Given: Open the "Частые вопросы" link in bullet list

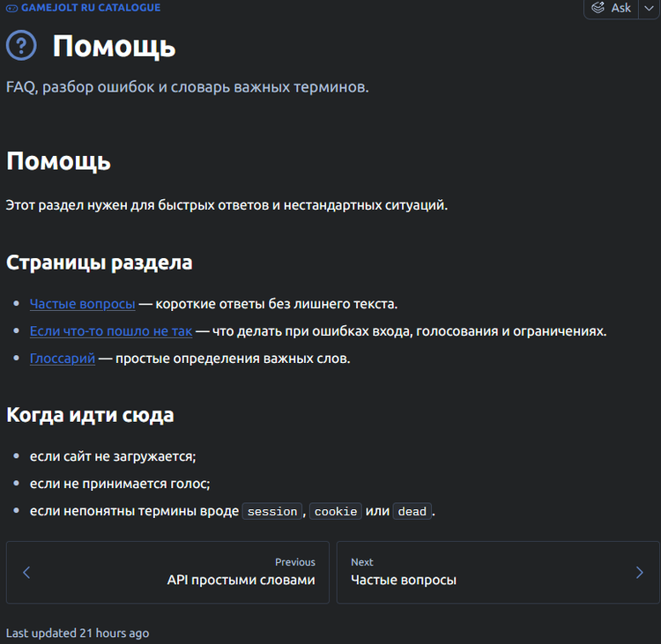Looking at the screenshot, I should coord(82,304).
